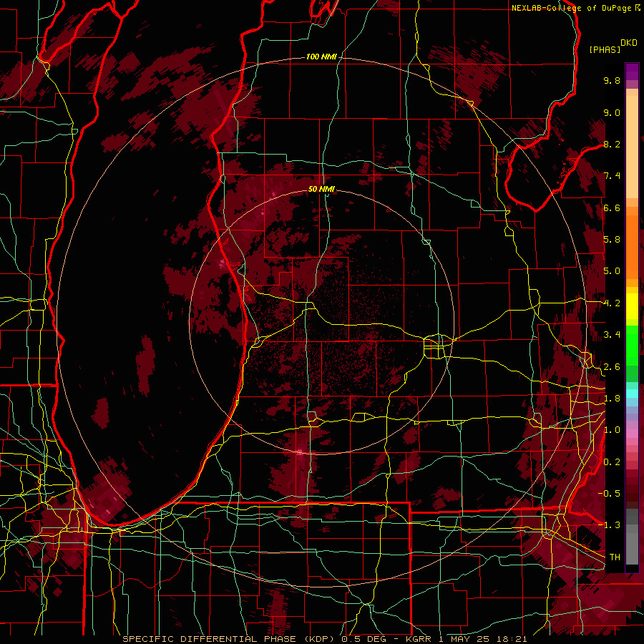Viewport: 644px width, 644px height.
Task: Click the 6.6 value on the color scale
Action: pos(612,208)
